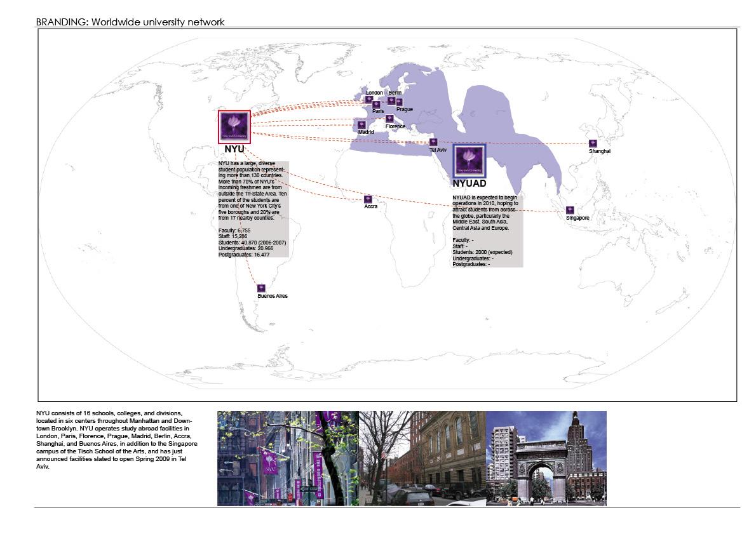Select the London campus marker icon
The width and height of the screenshot is (756, 534).
point(369,100)
